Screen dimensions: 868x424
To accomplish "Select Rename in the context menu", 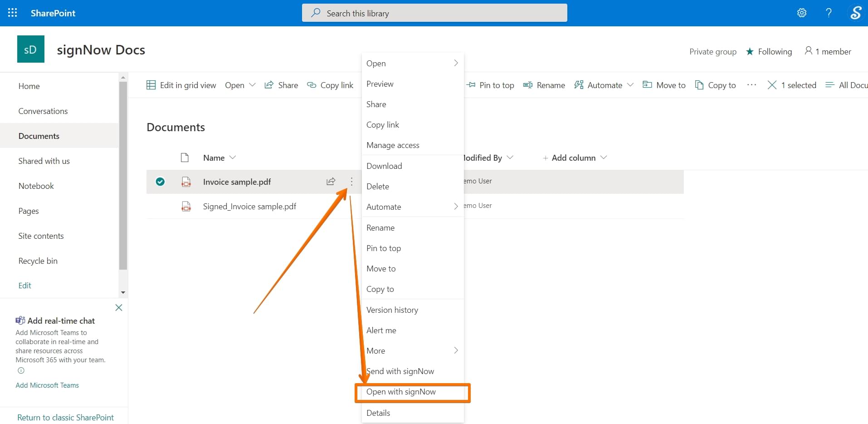I will click(x=413, y=227).
